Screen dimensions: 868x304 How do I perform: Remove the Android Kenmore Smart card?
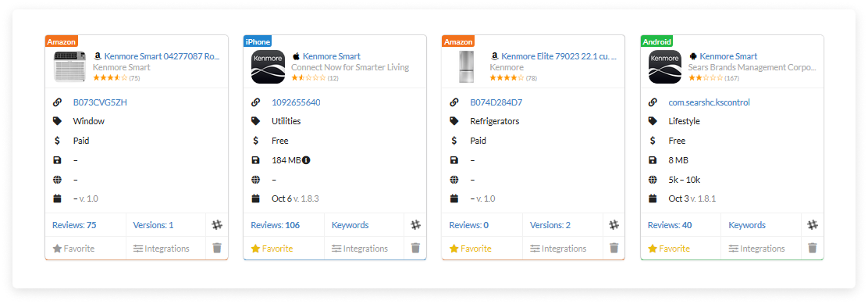coord(812,248)
